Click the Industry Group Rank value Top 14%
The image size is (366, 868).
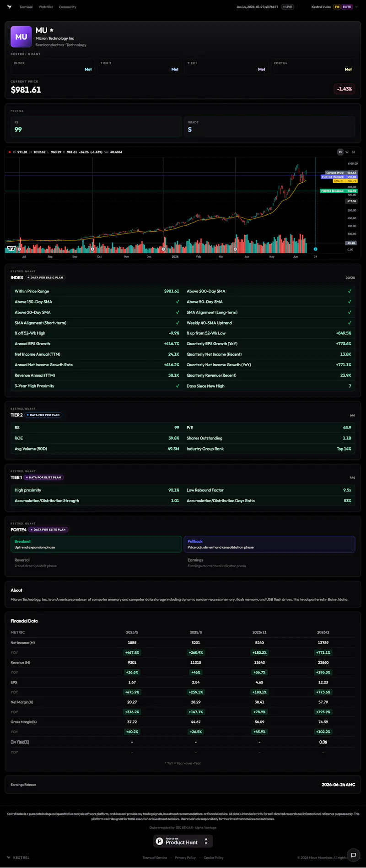(x=344, y=449)
